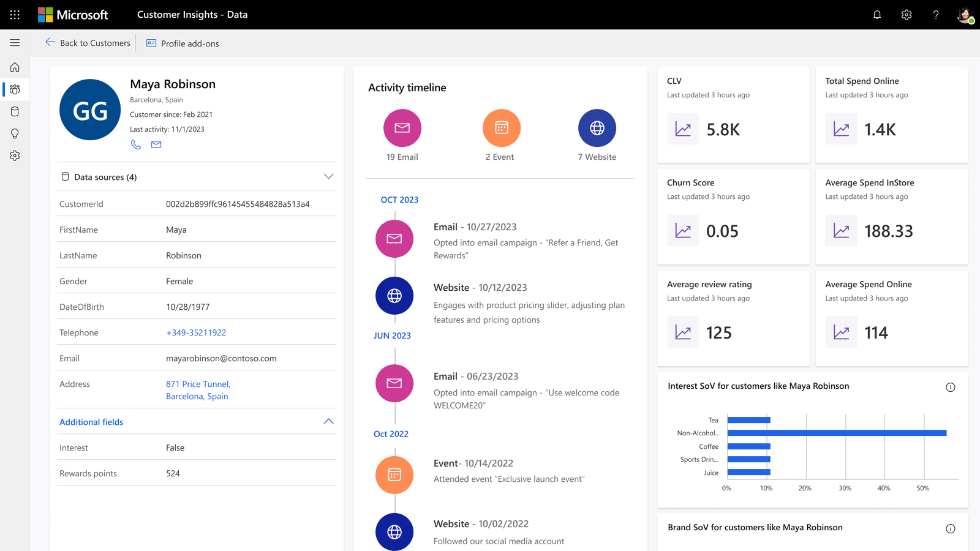The height and width of the screenshot is (551, 980).
Task: Click the info icon on Interest SoV card
Action: point(951,387)
